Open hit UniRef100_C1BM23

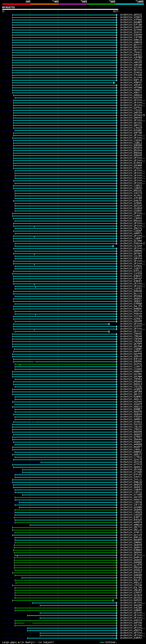(131, 186)
